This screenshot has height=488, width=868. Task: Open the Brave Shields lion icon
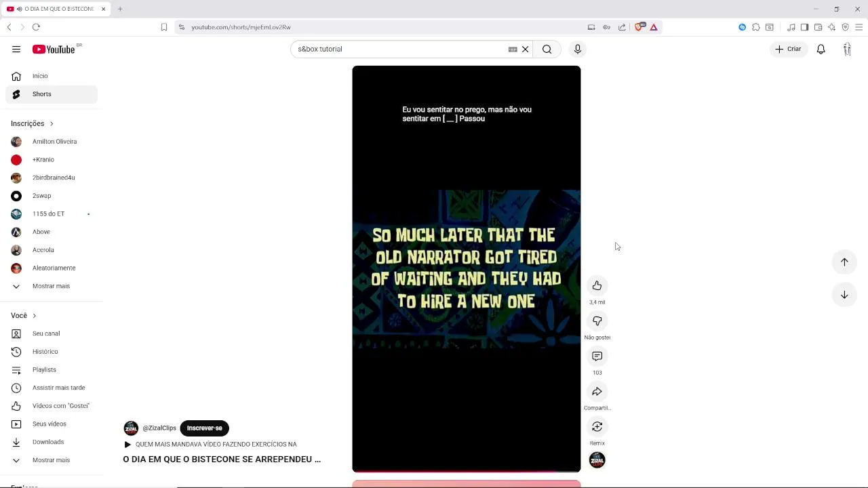click(x=639, y=27)
